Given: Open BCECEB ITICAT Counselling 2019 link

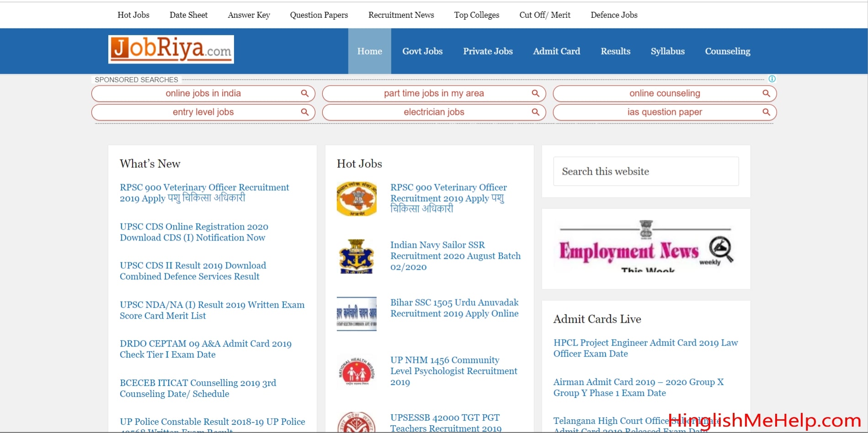Looking at the screenshot, I should coord(198,388).
